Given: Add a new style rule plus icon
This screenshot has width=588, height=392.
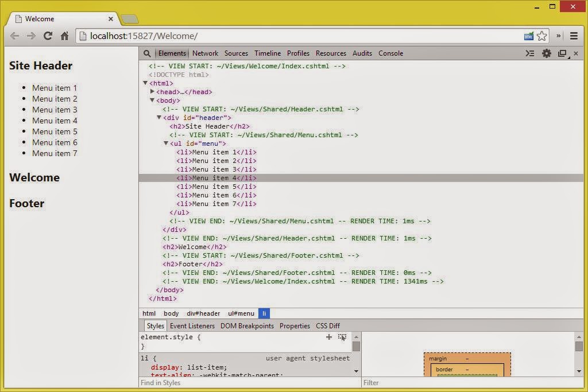Looking at the screenshot, I should coord(329,337).
